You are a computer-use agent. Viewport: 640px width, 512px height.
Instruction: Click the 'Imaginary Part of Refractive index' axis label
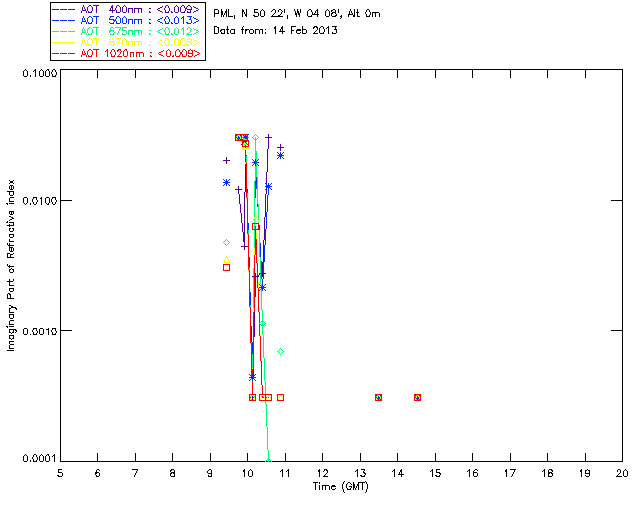[x=11, y=265]
